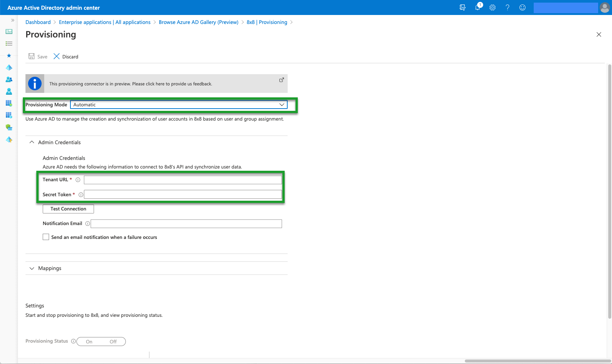The width and height of the screenshot is (612, 364).
Task: Open All services list icon
Action: [9, 43]
